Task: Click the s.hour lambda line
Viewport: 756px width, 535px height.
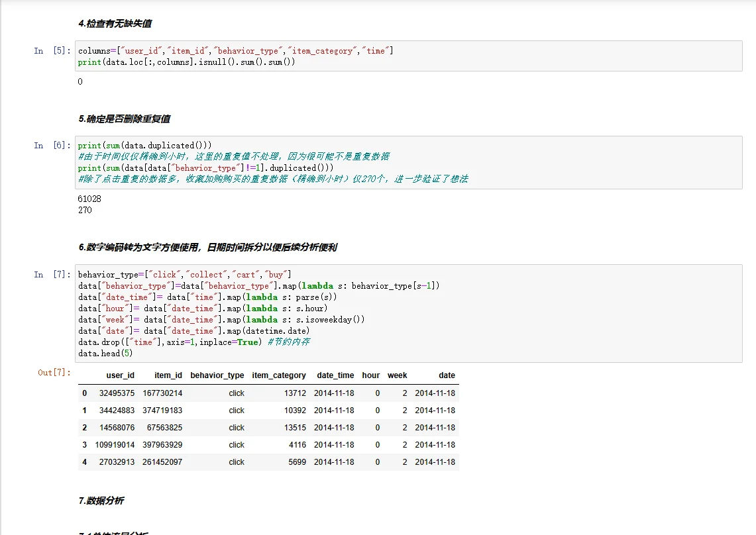Action: pos(203,308)
